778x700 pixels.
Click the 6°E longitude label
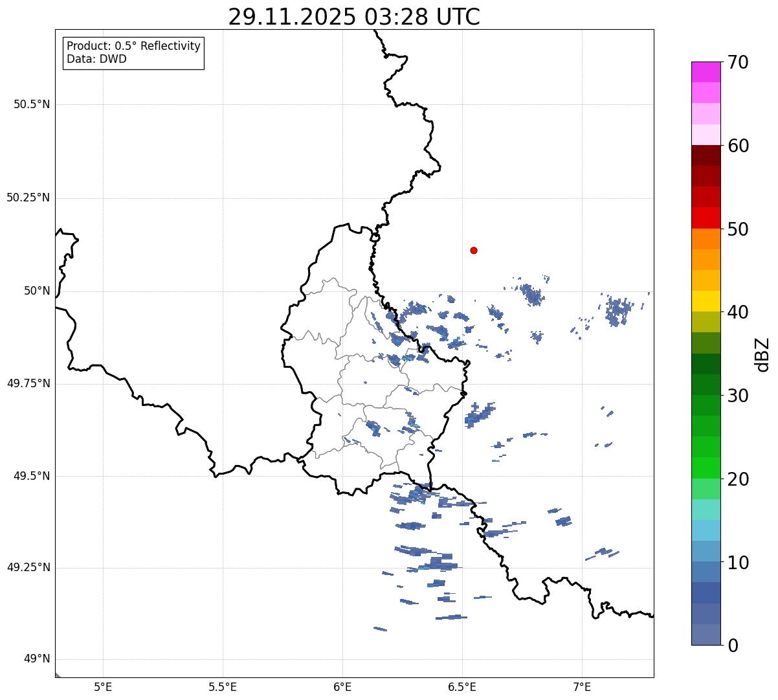pos(342,687)
